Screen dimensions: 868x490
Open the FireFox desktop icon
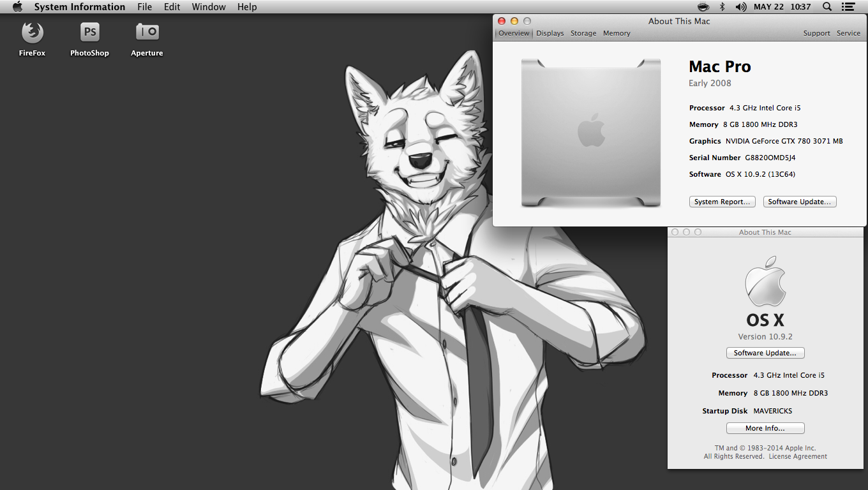coord(32,33)
